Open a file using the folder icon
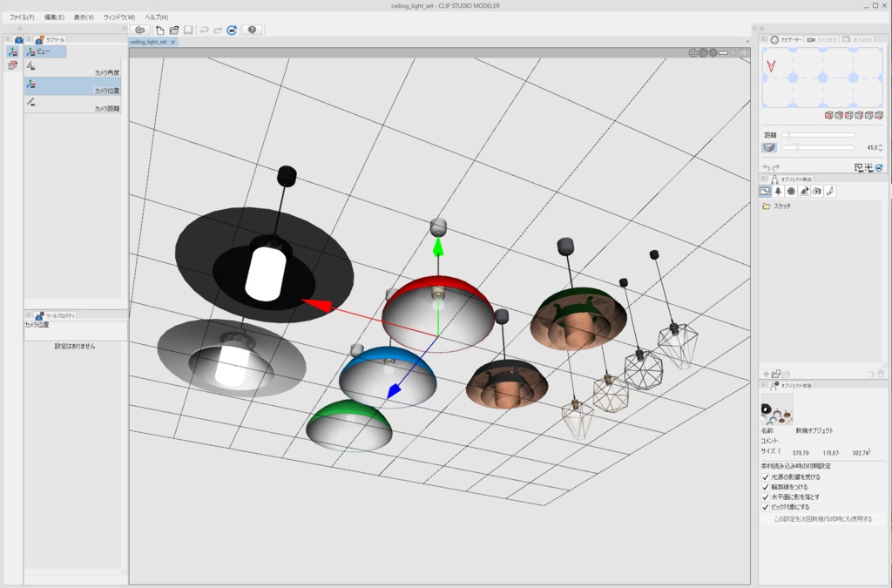Screen dimensions: 892x588 (x=175, y=30)
